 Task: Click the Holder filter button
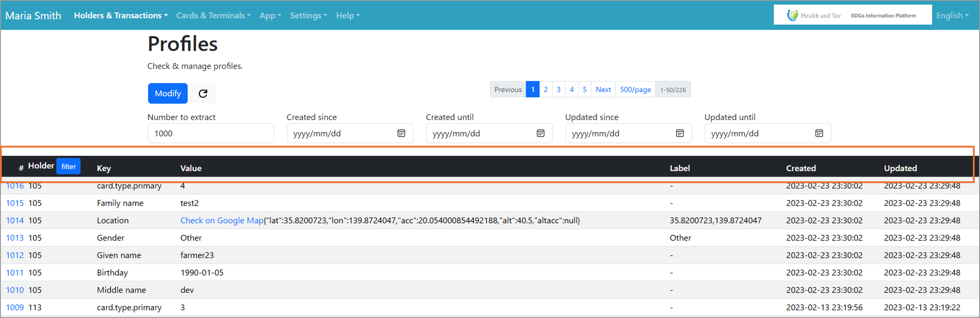[x=68, y=167]
